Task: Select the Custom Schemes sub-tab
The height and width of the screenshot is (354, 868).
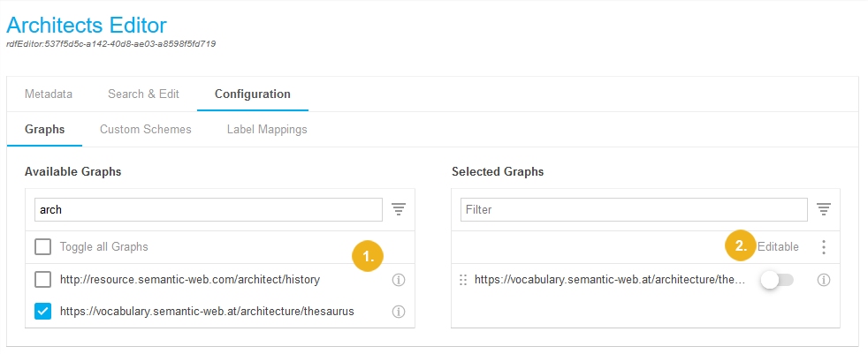Action: (x=145, y=129)
